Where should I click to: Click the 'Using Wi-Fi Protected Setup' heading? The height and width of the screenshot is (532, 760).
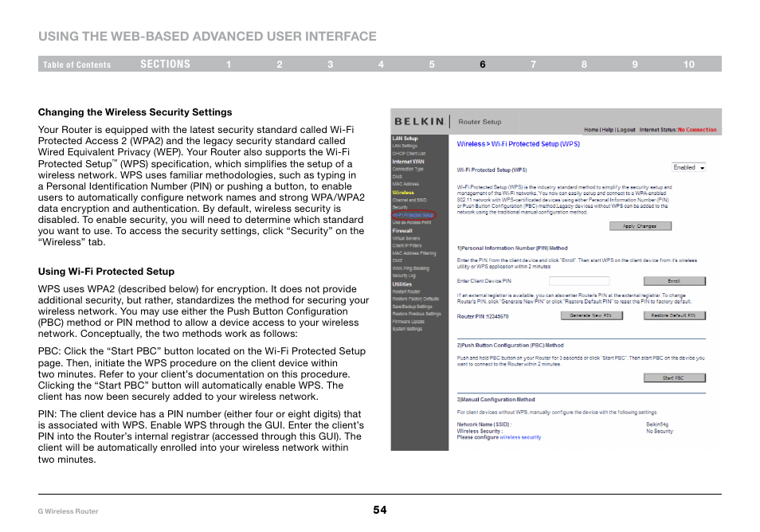point(106,272)
